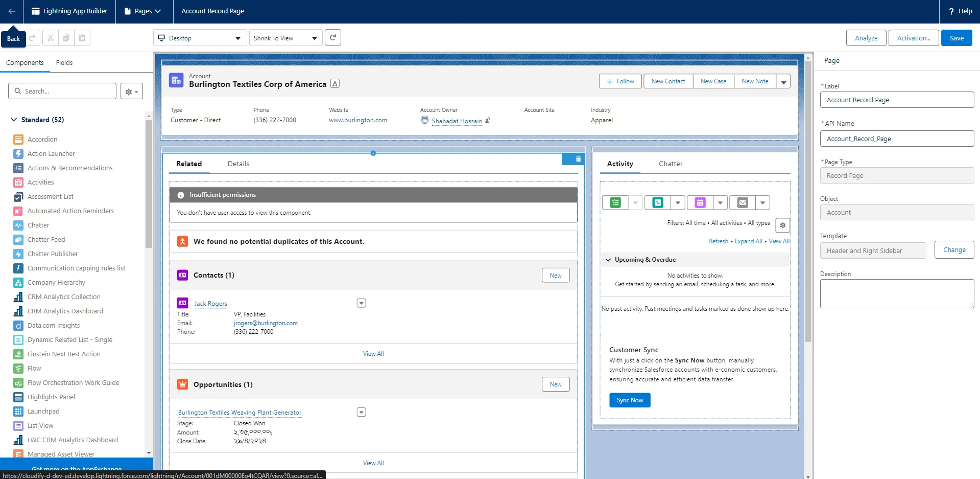Expand more actions next to New Note
This screenshot has width=980, height=479.
click(x=783, y=82)
